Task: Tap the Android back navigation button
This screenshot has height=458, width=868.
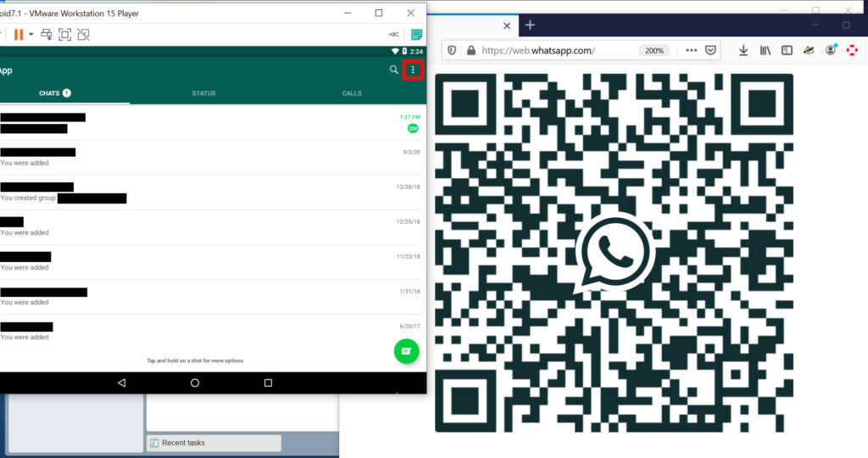Action: [x=122, y=383]
